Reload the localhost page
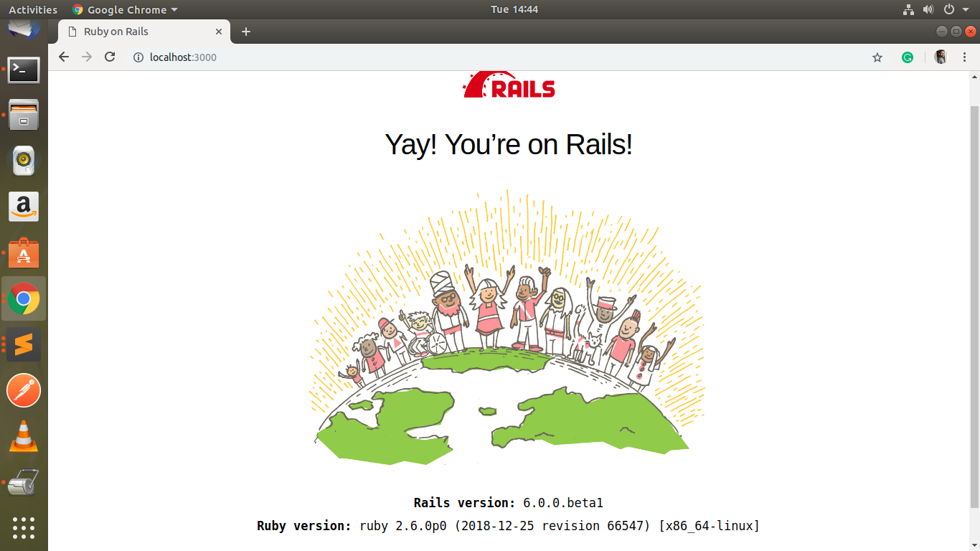This screenshot has width=980, height=551. [110, 57]
